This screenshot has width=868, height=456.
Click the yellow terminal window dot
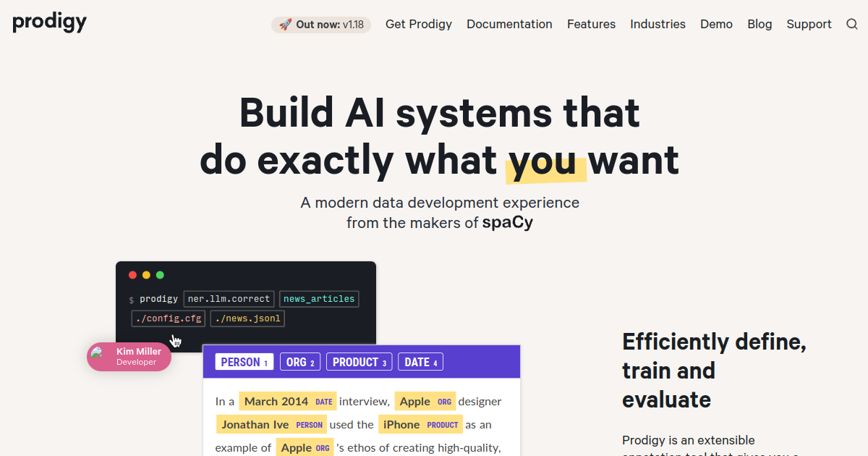[x=146, y=275]
